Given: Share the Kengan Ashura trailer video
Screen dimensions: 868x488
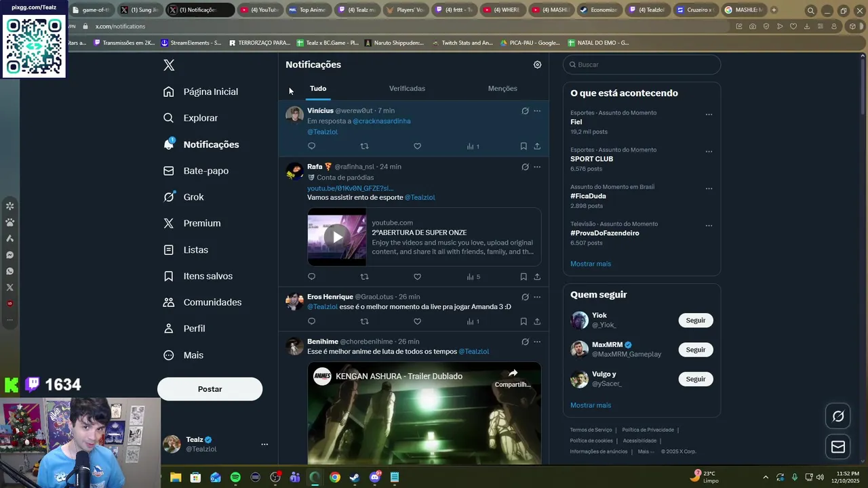Looking at the screenshot, I should [x=513, y=378].
